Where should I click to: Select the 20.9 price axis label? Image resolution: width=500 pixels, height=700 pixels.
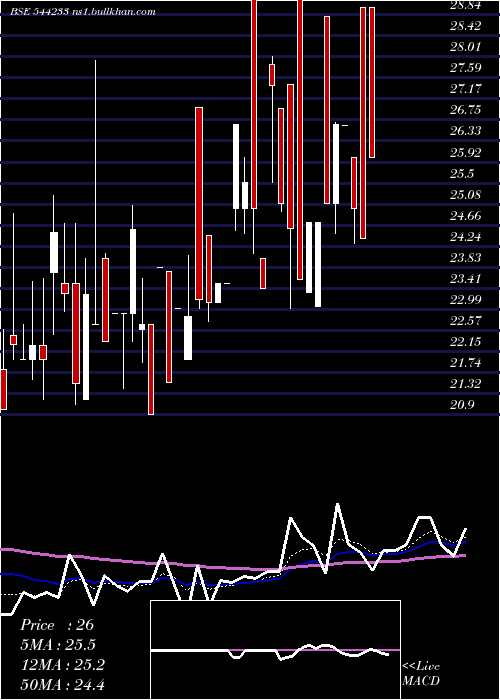click(x=462, y=404)
